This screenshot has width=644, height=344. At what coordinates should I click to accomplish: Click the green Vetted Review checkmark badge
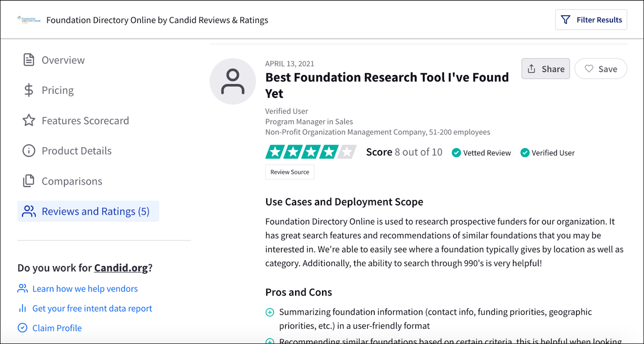tap(456, 152)
